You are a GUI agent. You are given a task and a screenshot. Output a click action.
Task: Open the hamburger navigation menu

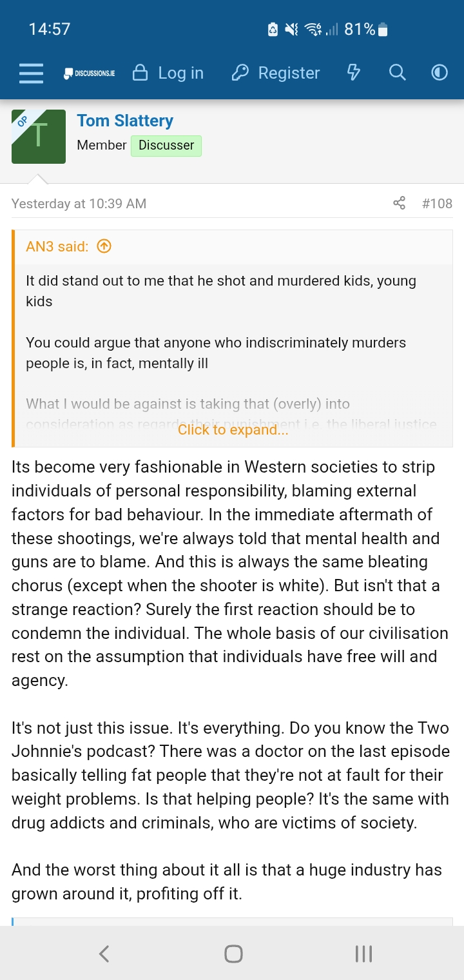click(31, 73)
